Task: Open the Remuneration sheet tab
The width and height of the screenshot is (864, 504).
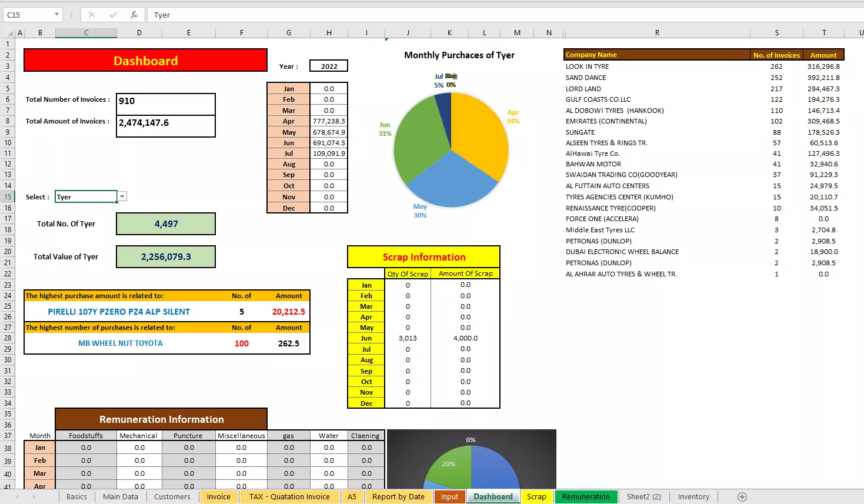Action: tap(586, 497)
